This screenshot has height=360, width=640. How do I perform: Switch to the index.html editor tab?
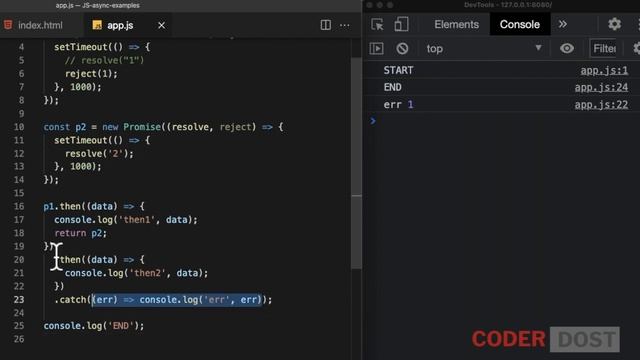40,25
